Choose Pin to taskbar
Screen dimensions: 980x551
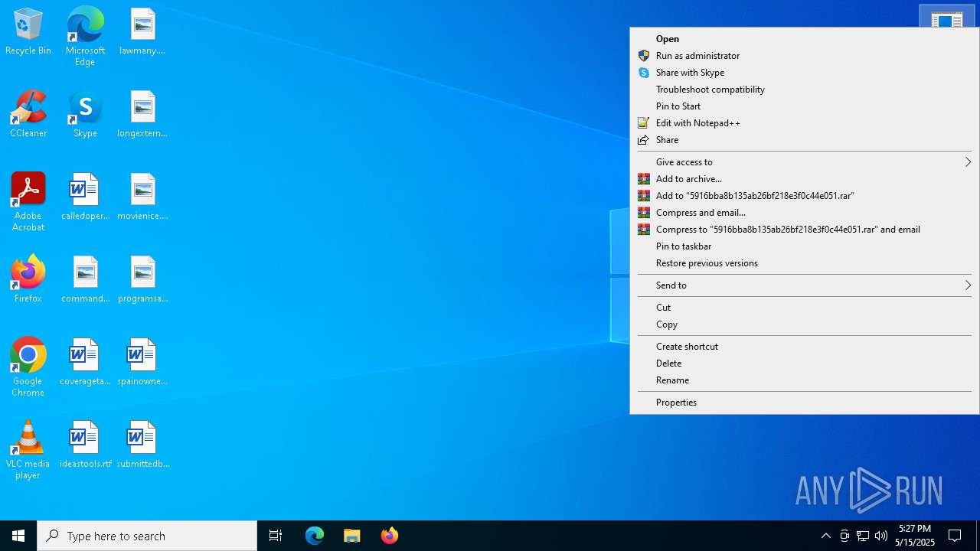point(804,246)
